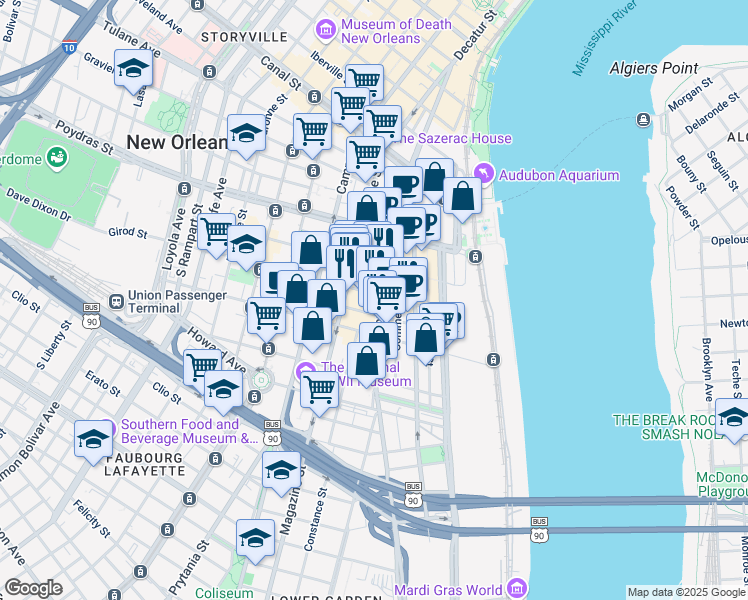This screenshot has width=748, height=600.
Task: Click the Algiers Point ferry terminal icon
Action: 644,119
